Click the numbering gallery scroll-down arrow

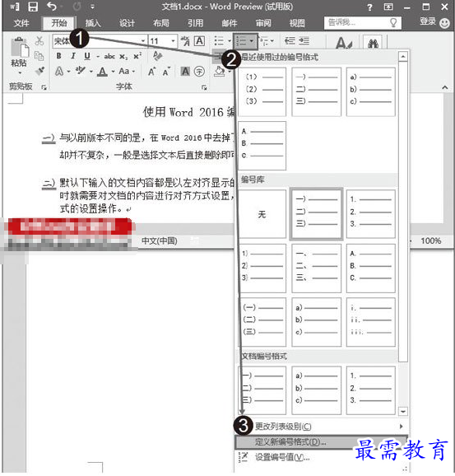coord(403,412)
